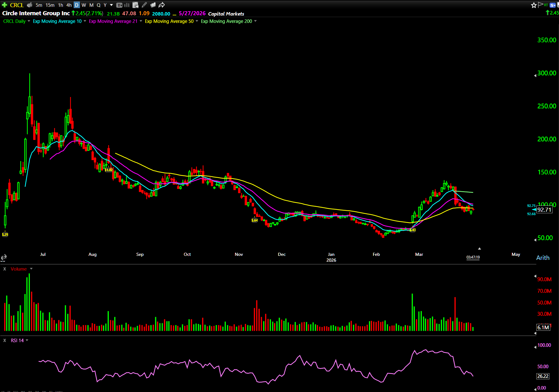
Task: Expand the CRCL Daily dropdown
Action: pos(29,21)
